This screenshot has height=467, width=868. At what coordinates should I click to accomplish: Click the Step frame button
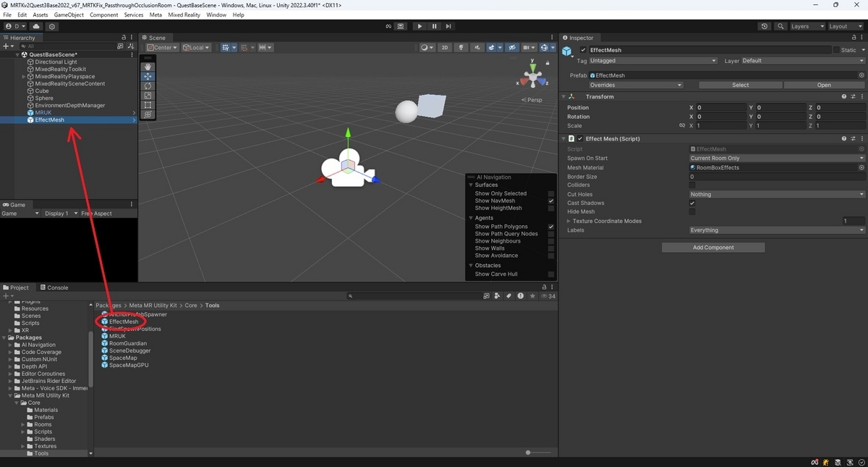pyautogui.click(x=448, y=26)
